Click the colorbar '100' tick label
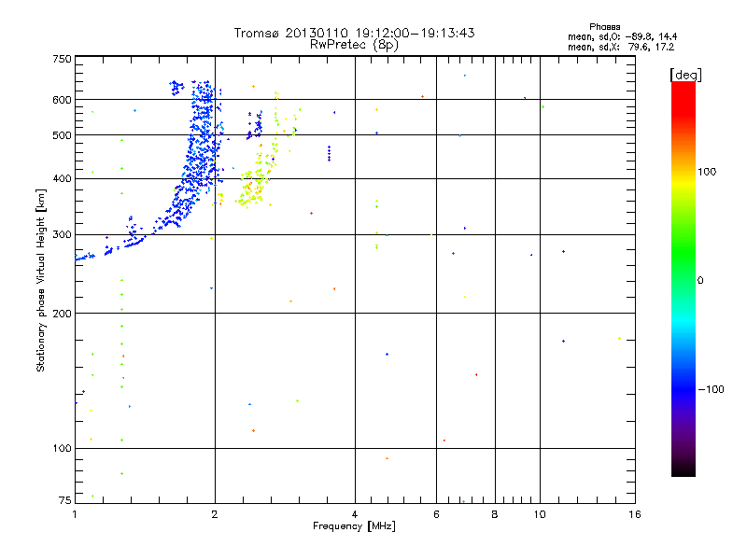 (707, 172)
